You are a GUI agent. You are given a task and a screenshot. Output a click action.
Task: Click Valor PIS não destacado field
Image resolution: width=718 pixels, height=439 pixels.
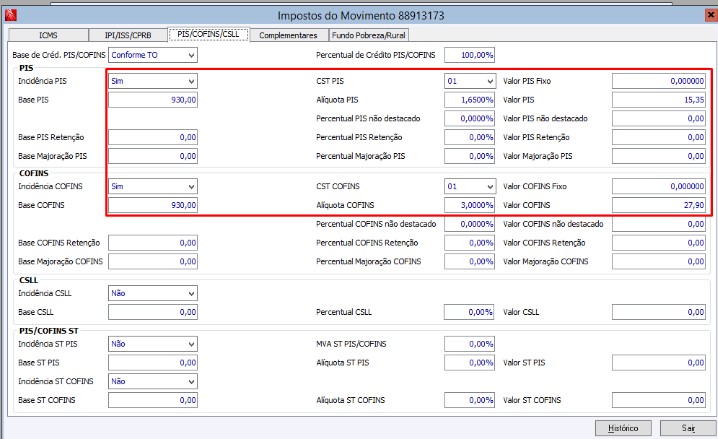(659, 119)
